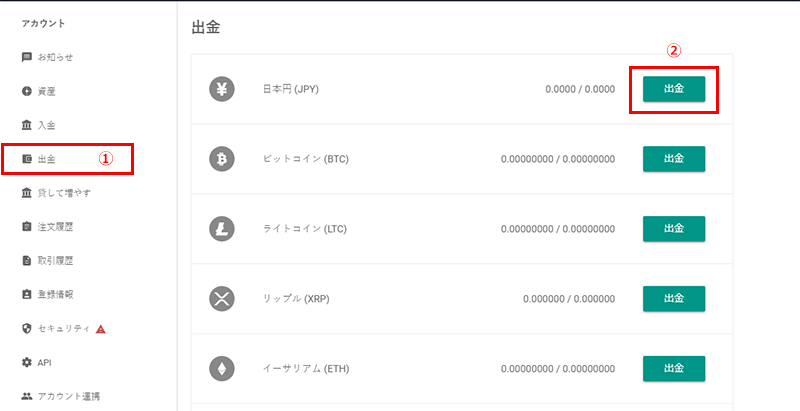Click the API gear icon in sidebar
The width and height of the screenshot is (800, 411).
point(27,363)
